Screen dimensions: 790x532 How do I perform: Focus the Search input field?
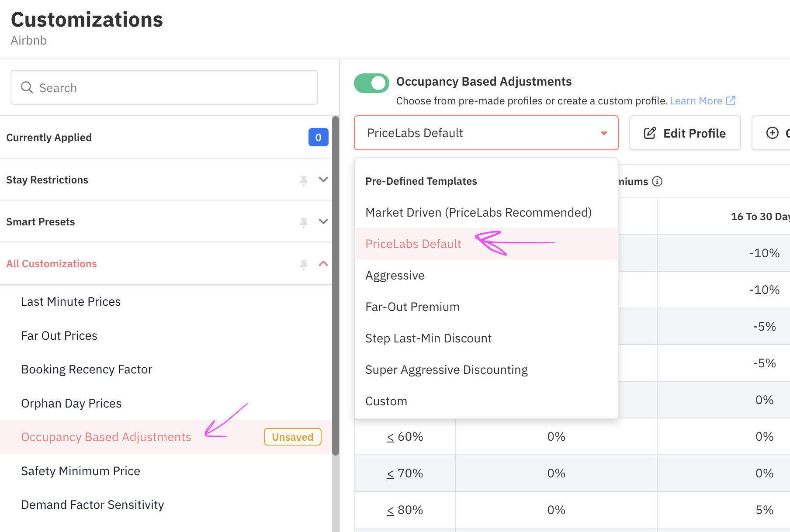tap(175, 88)
